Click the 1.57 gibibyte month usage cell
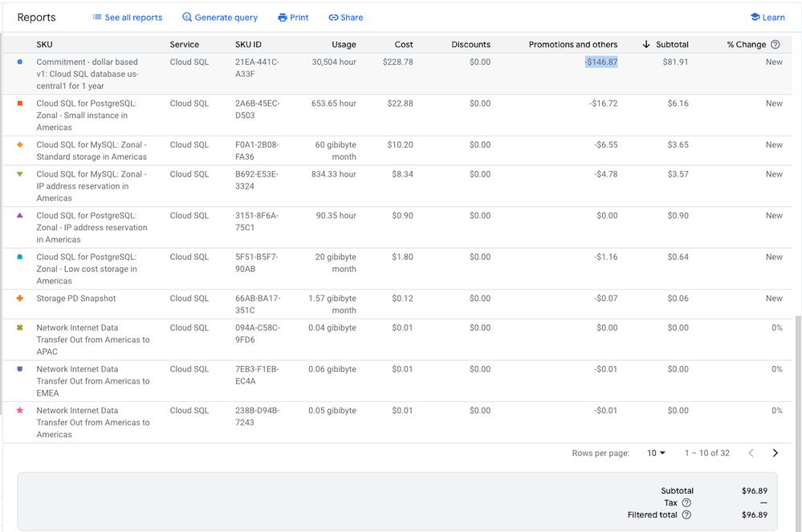The height and width of the screenshot is (532, 802). [332, 305]
